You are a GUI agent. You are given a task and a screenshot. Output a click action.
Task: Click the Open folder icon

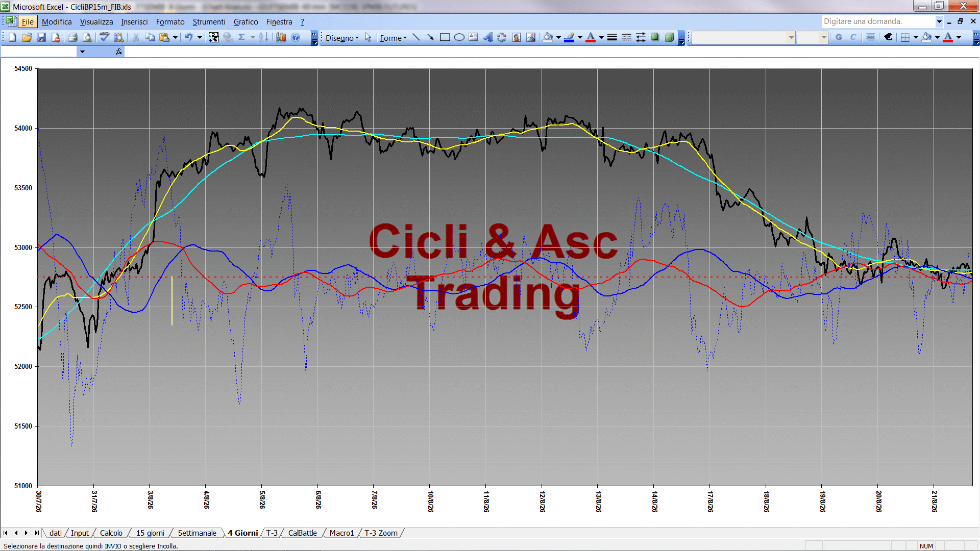[27, 37]
